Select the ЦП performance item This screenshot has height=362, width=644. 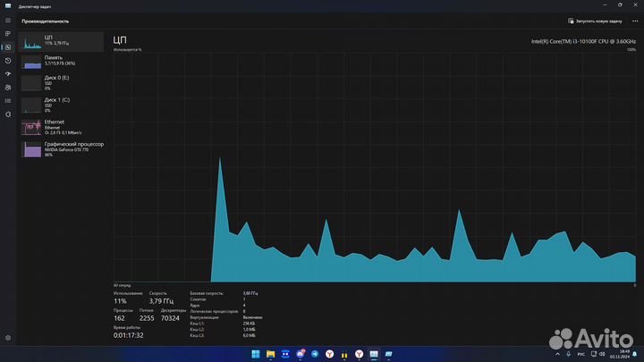point(61,41)
